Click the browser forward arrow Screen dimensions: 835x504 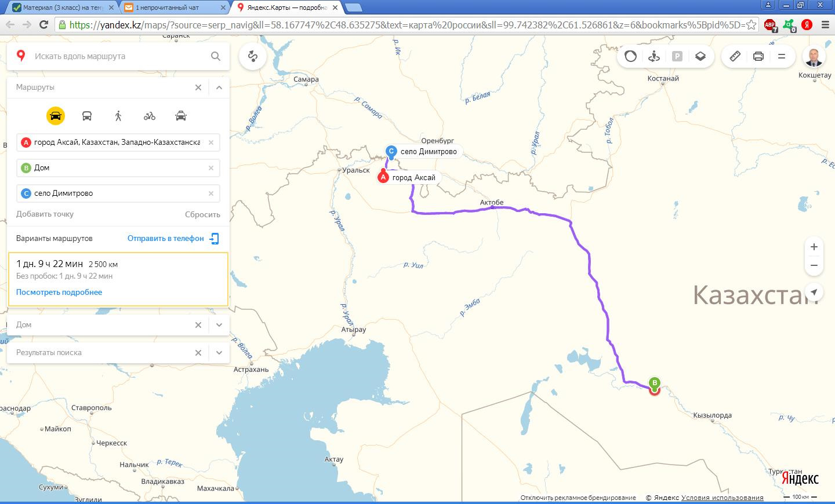pyautogui.click(x=27, y=24)
